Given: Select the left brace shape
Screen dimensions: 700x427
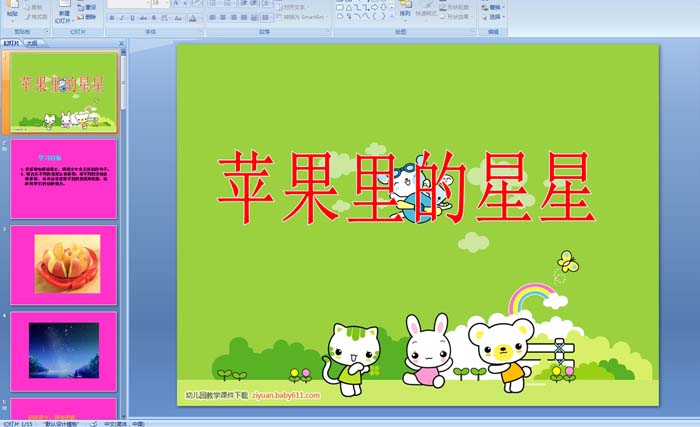Looking at the screenshot, I should pyautogui.click(x=375, y=17).
